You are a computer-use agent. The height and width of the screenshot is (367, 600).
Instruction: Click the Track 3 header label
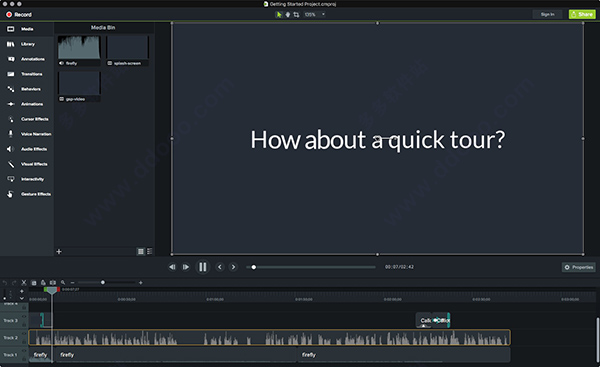click(x=11, y=320)
